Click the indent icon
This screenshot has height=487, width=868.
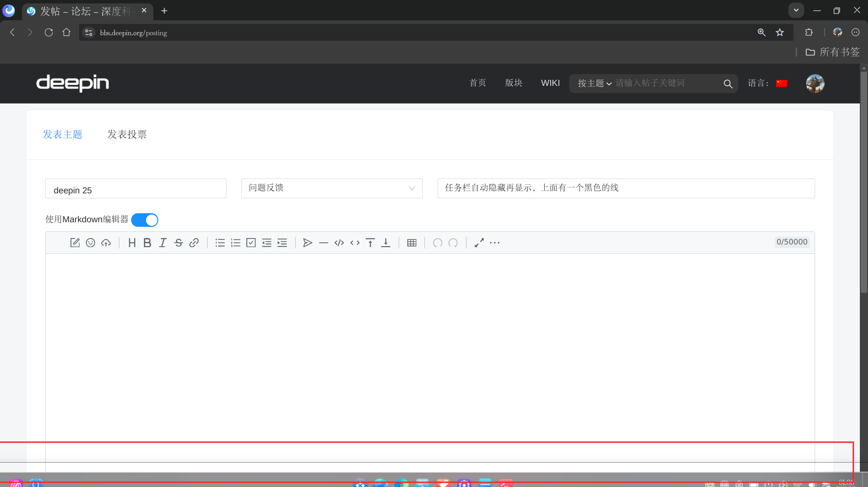click(x=282, y=243)
